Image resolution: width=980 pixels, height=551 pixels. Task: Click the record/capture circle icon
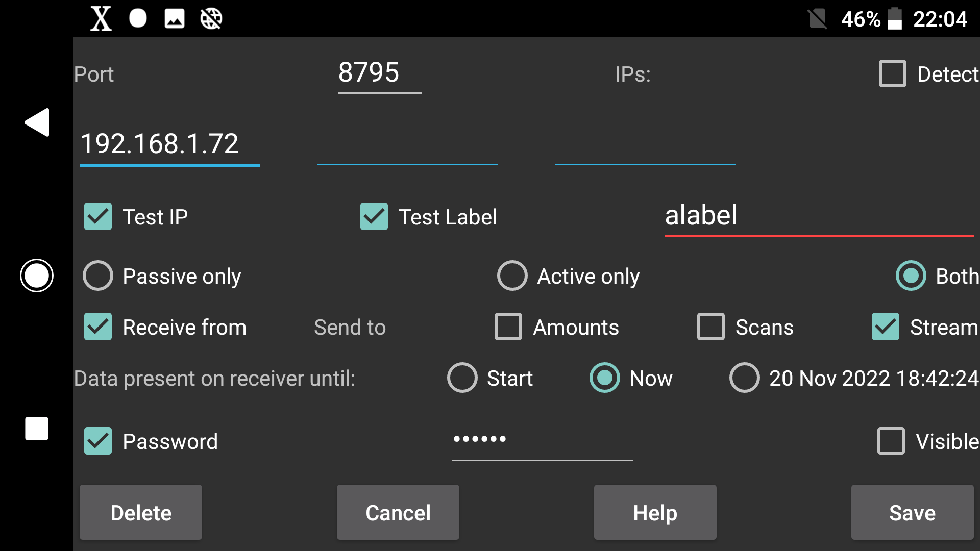click(36, 275)
